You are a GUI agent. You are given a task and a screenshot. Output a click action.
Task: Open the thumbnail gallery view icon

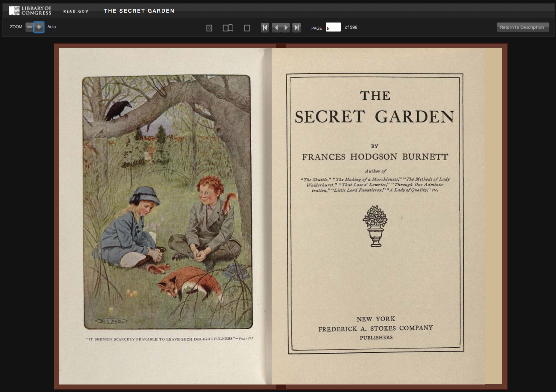tap(209, 28)
